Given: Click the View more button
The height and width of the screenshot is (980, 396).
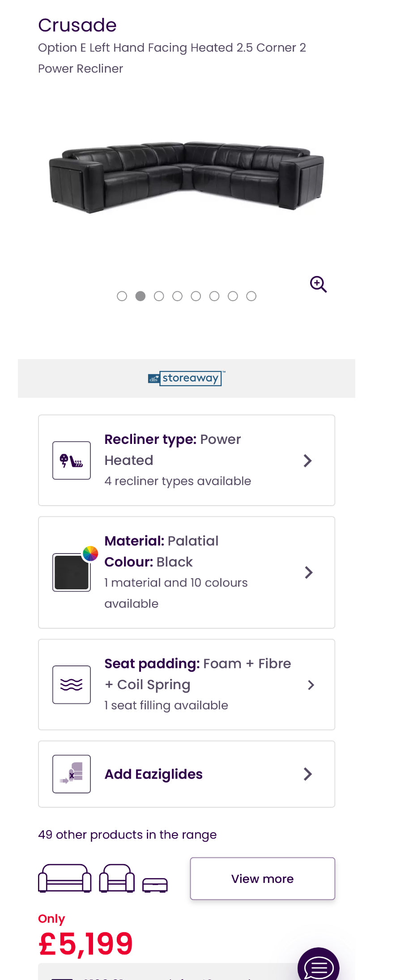Looking at the screenshot, I should click(x=263, y=879).
